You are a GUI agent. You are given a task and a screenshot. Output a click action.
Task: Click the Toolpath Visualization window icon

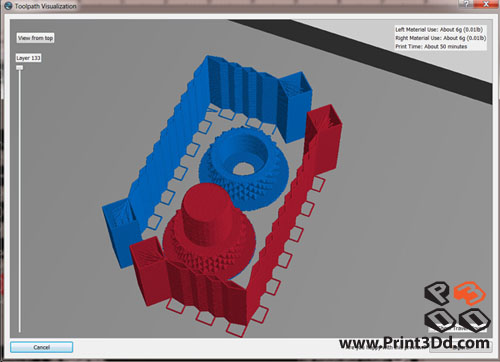click(8, 6)
